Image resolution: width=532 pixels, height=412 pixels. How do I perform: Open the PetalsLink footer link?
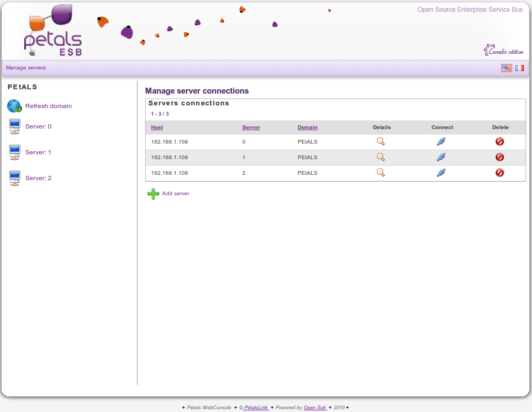coord(256,408)
